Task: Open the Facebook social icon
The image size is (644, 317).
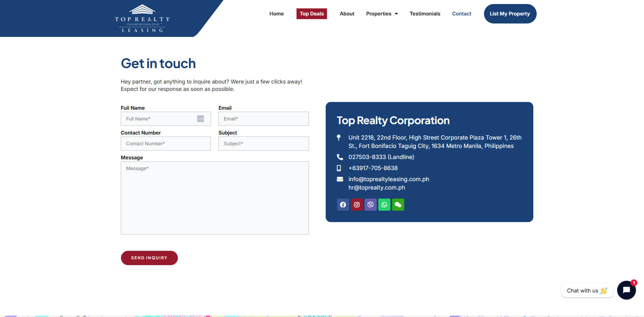Action: click(x=343, y=205)
